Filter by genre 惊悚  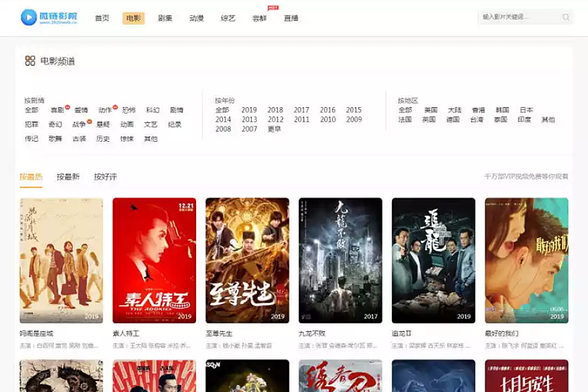coord(127,139)
